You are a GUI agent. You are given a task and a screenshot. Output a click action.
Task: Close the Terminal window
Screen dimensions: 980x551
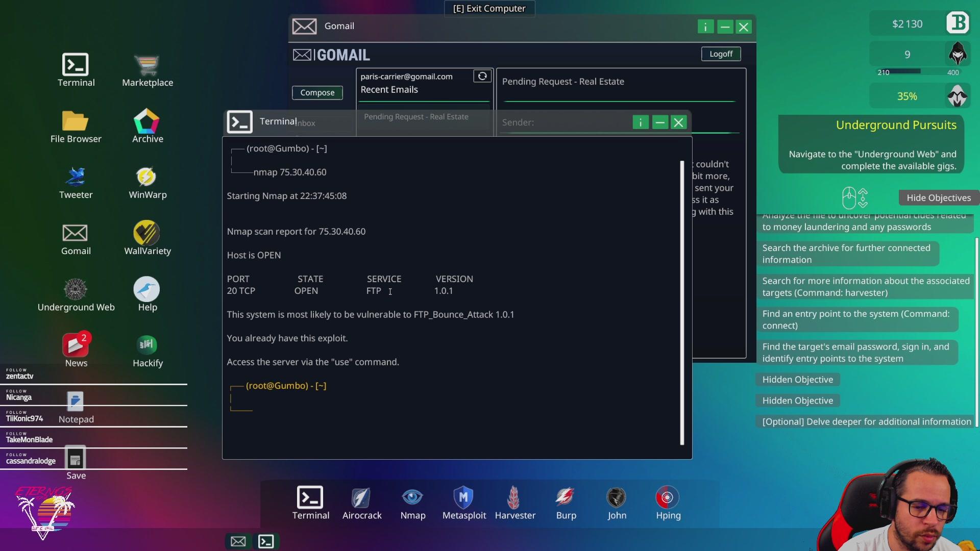(x=678, y=122)
